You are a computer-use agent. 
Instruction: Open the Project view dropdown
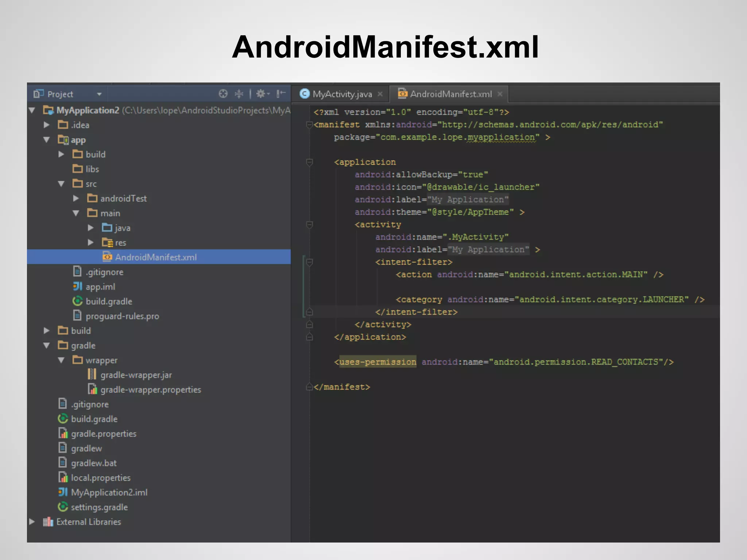pyautogui.click(x=99, y=94)
